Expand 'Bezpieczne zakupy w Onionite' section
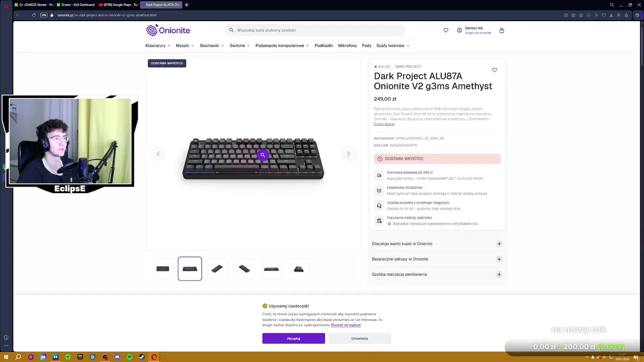The width and height of the screenshot is (644, 362). point(437,259)
